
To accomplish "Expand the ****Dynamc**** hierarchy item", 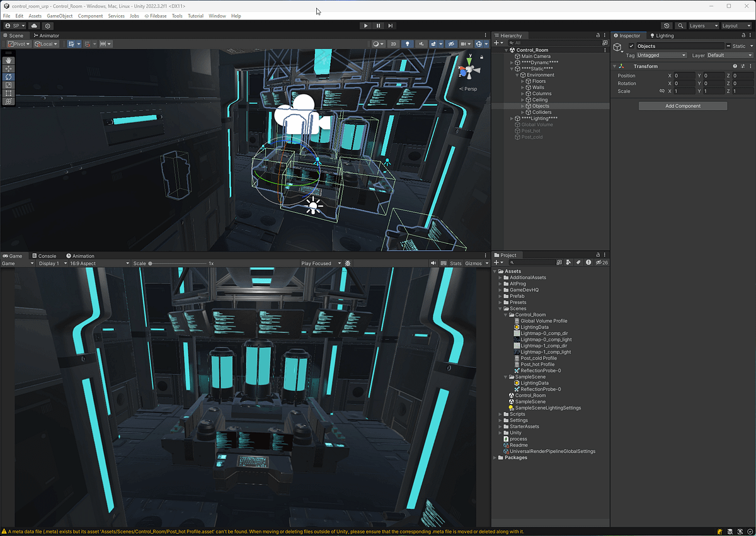I will [512, 62].
